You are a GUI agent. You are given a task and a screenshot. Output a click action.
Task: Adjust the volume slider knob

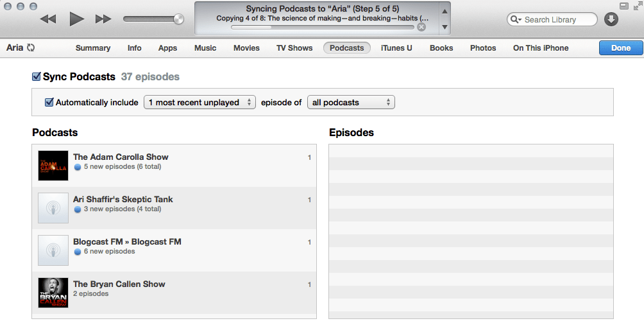[x=179, y=19]
